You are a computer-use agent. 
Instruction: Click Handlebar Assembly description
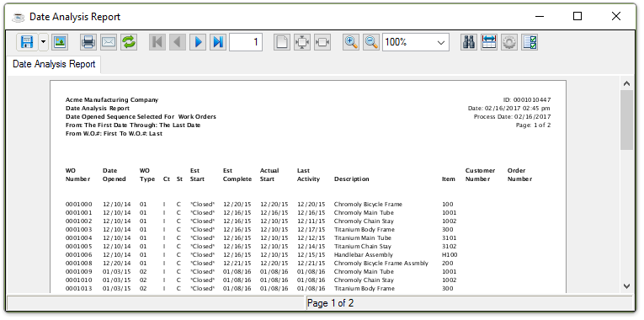click(x=364, y=254)
